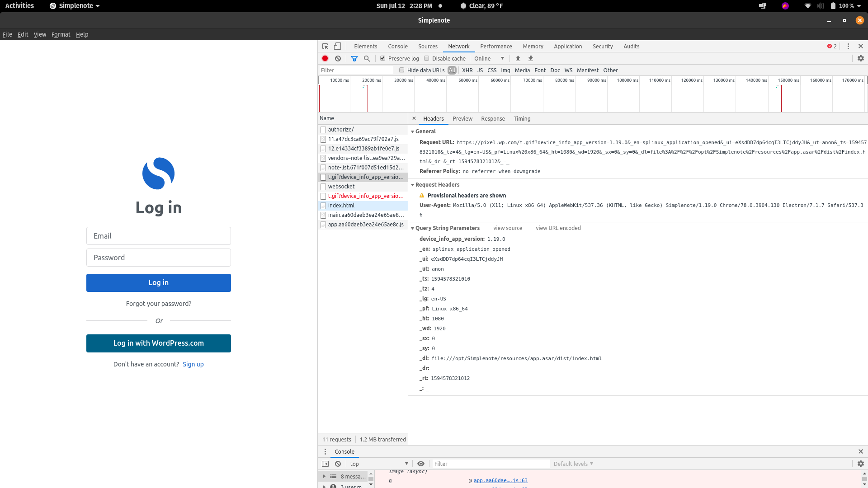Filter requests by XHR type
This screenshot has height=488, width=868.
(x=467, y=70)
